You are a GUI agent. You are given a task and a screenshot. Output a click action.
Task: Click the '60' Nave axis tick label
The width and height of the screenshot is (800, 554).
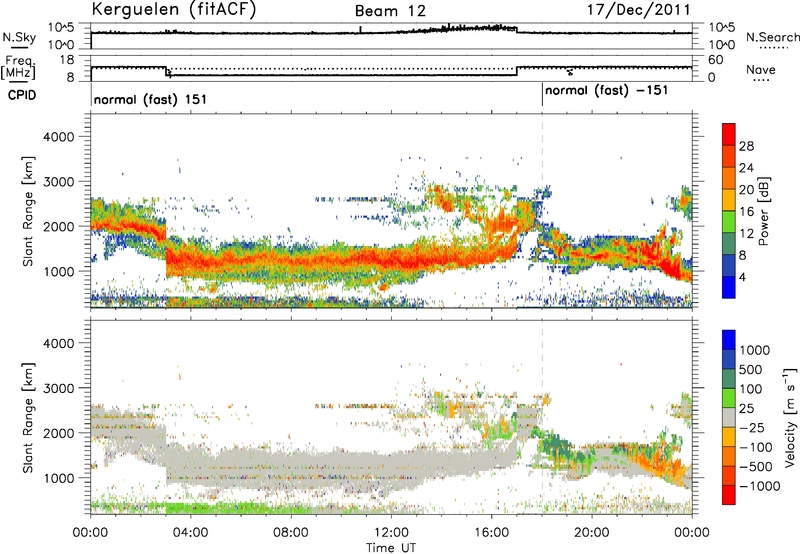(716, 60)
